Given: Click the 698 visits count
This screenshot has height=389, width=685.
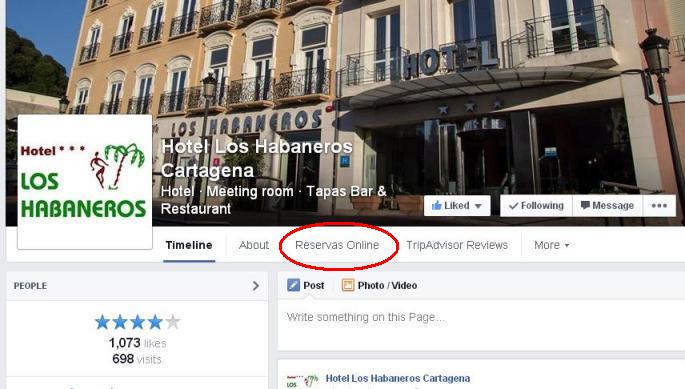Looking at the screenshot, I should pos(137,359).
